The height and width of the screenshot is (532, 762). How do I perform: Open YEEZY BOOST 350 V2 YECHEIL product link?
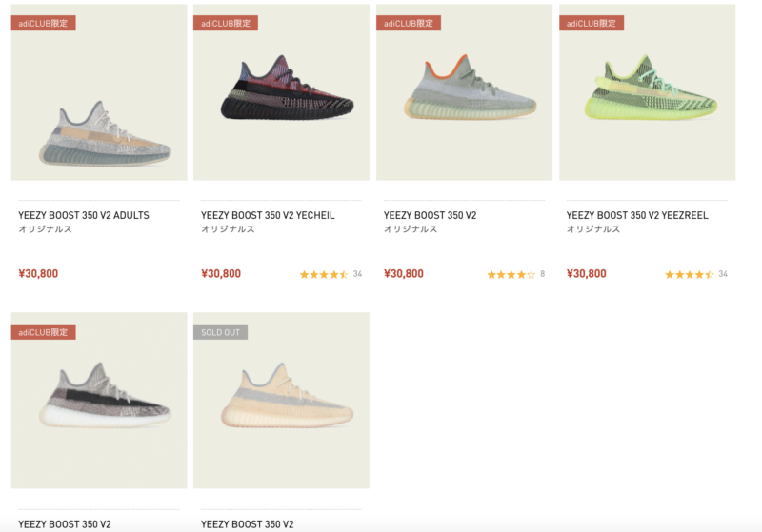tap(268, 215)
